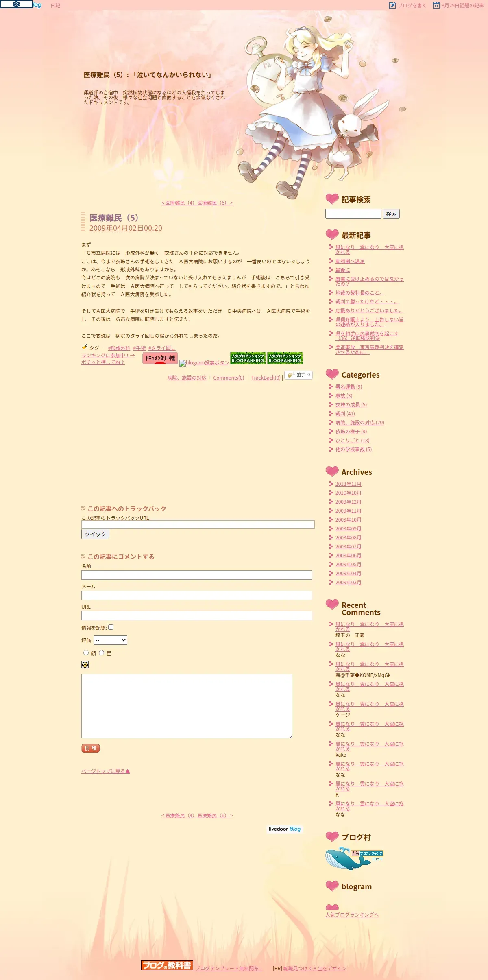Click the クイック button
Viewport: 488px width, 980px height.
pyautogui.click(x=95, y=534)
